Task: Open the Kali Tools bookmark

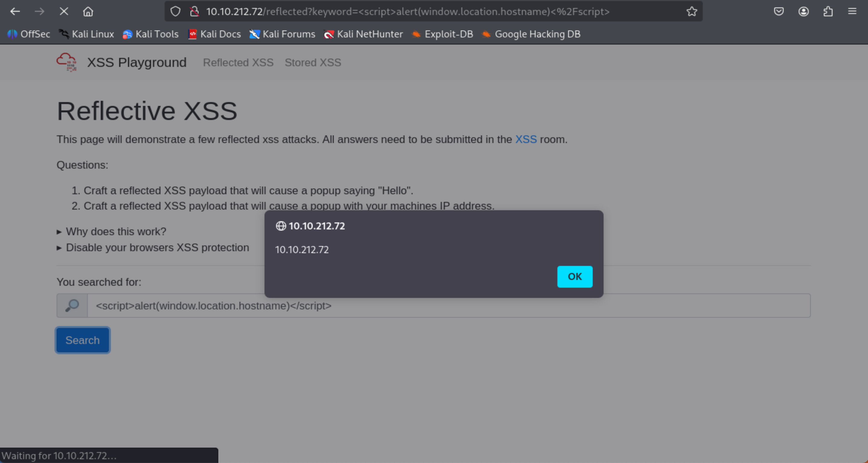Action: click(x=151, y=34)
